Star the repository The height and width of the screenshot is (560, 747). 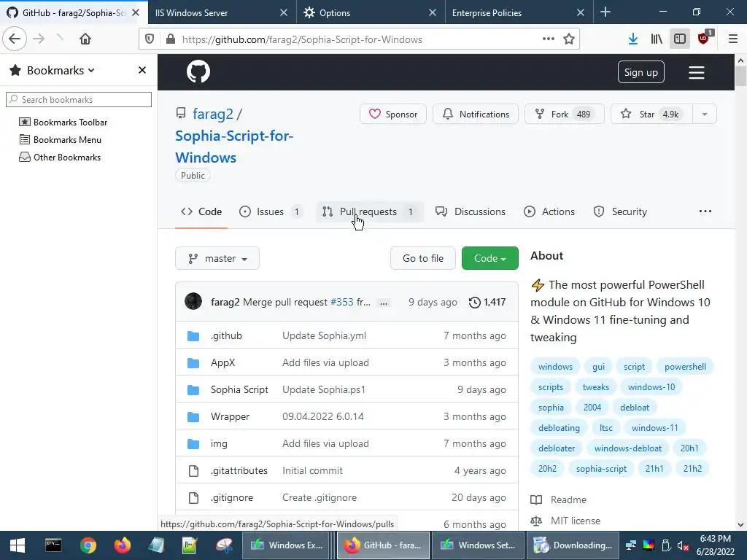tap(651, 114)
